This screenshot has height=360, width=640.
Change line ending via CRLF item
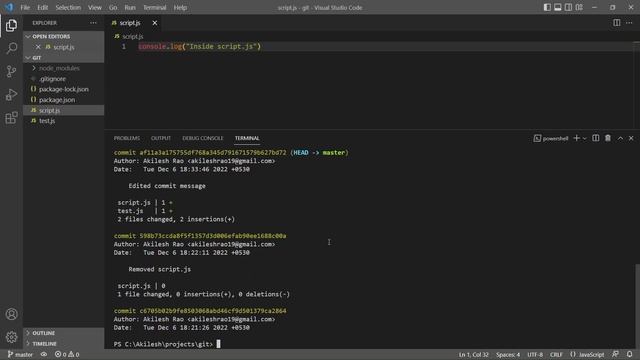(x=556, y=355)
